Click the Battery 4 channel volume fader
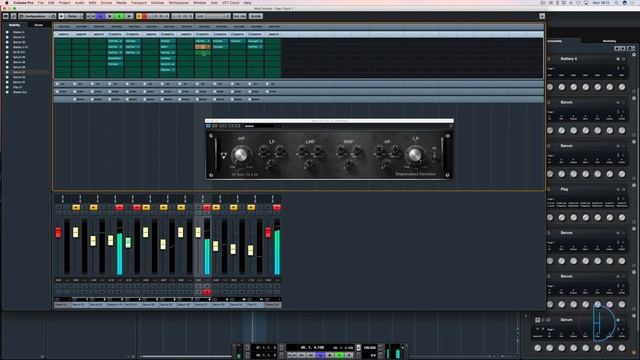Viewport: 640px width, 360px height. (110, 240)
